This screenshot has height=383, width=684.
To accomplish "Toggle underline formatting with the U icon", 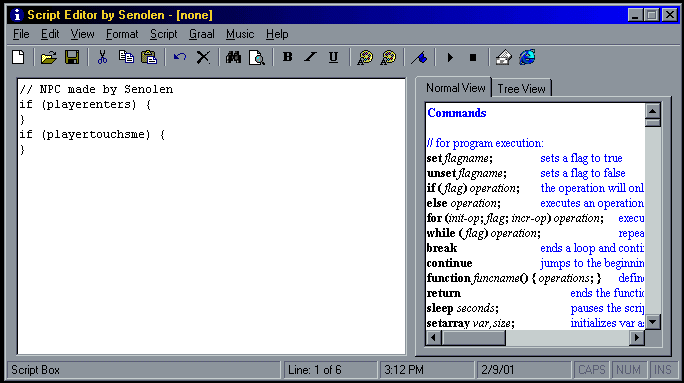I will pyautogui.click(x=333, y=57).
